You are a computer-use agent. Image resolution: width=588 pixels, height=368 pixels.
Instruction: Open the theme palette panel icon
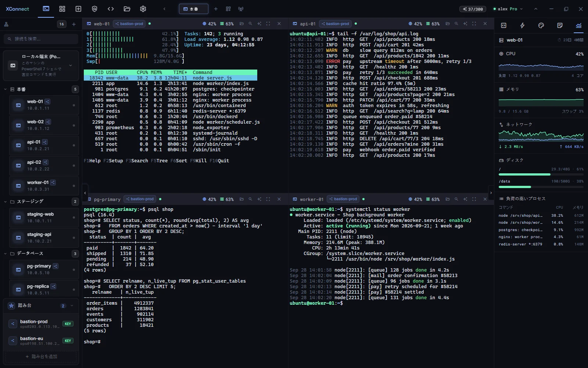pyautogui.click(x=541, y=25)
